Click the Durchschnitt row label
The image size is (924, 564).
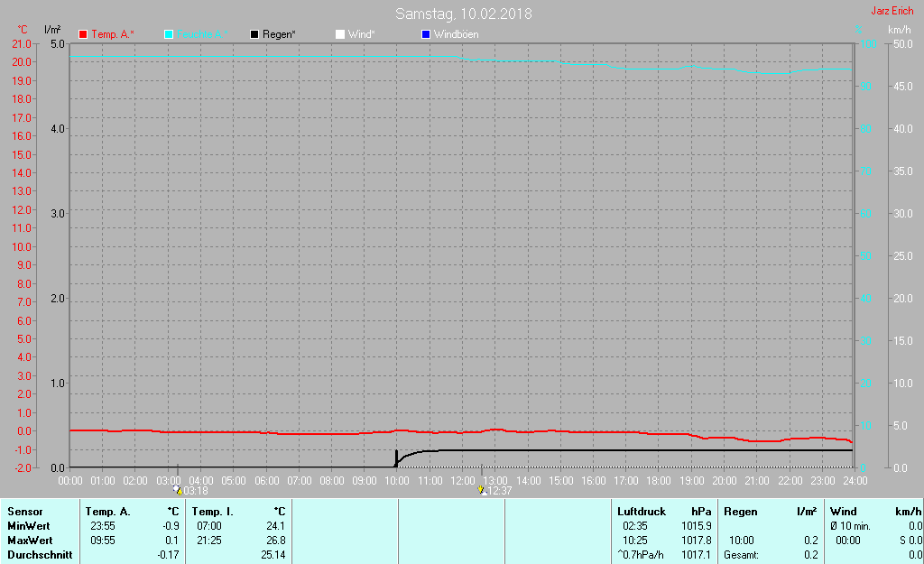click(40, 555)
